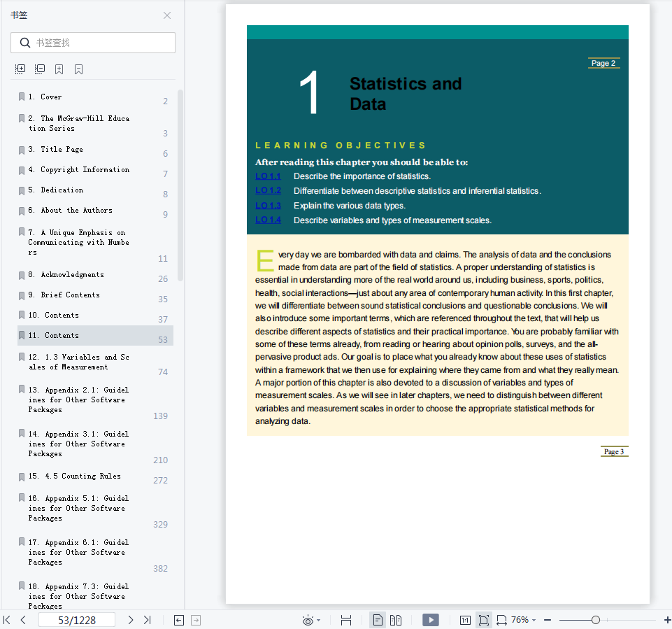Set actual size 1:1 zoom

[x=465, y=620]
